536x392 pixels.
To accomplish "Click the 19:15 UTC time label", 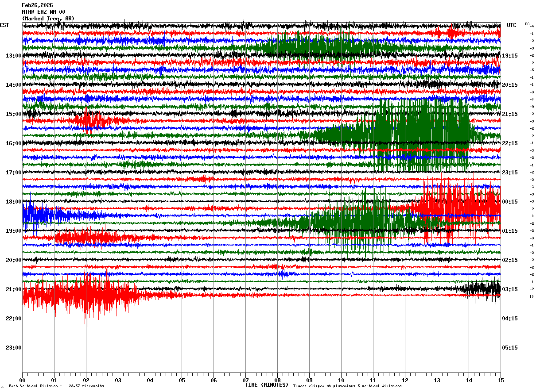I will [x=510, y=56].
